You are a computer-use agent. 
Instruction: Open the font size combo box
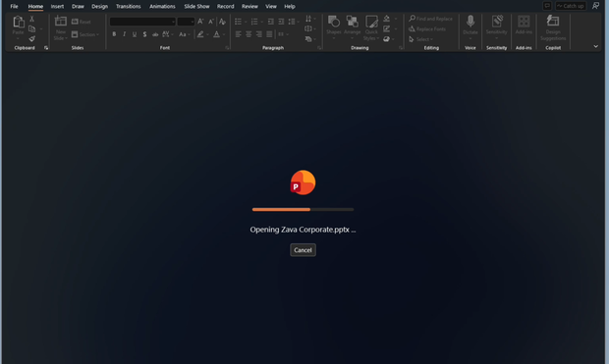pyautogui.click(x=186, y=22)
